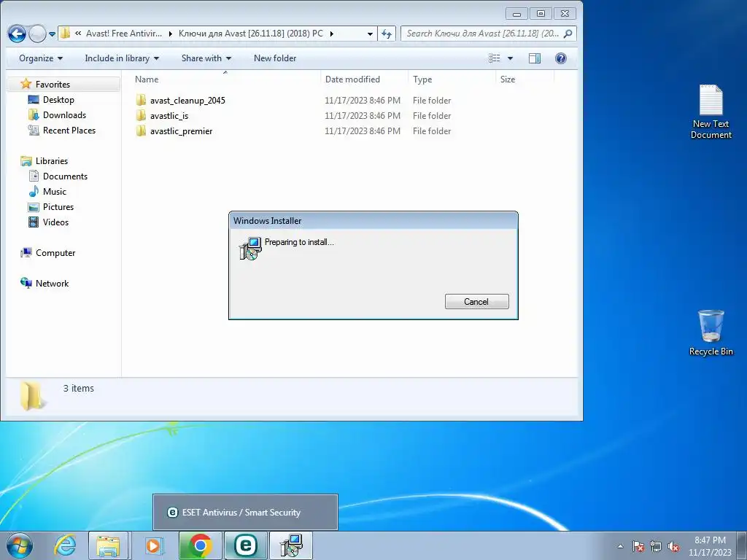Open the Include in library menu

coord(122,58)
